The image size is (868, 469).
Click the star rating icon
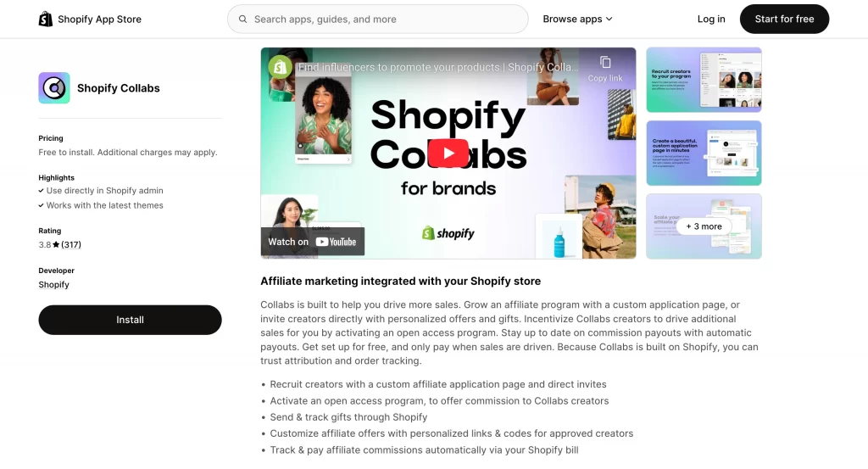point(56,244)
